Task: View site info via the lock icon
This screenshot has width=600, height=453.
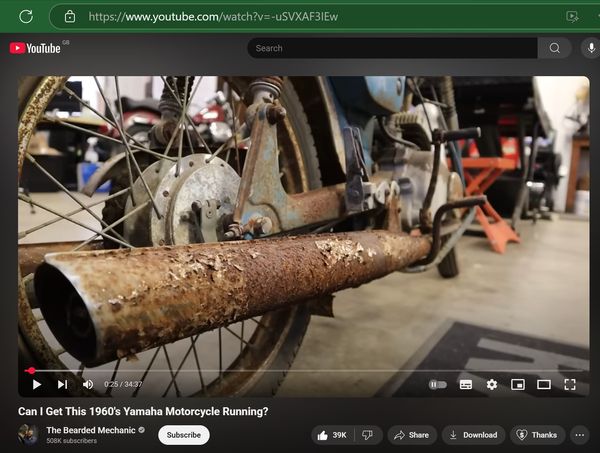Action: click(x=70, y=16)
